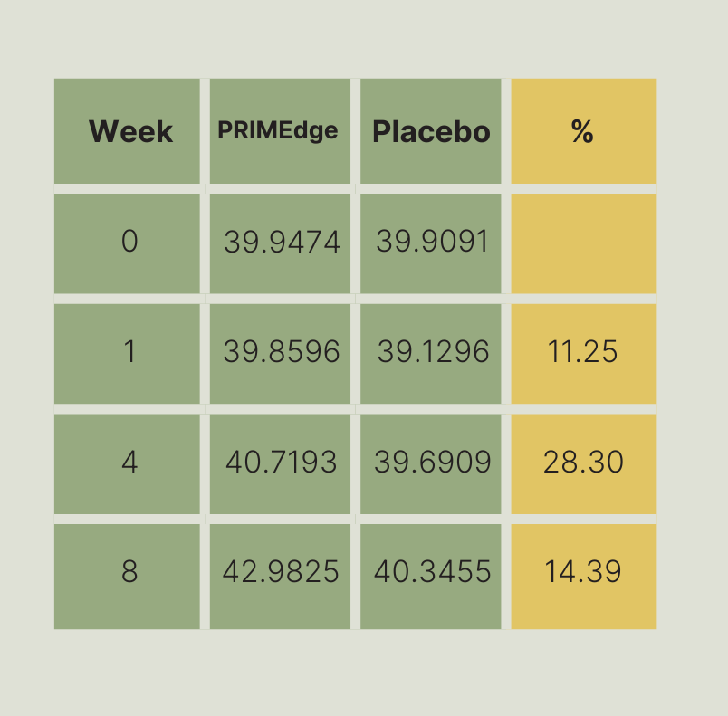Select the % column header cell
Screen dimensions: 728x716
[x=583, y=131]
